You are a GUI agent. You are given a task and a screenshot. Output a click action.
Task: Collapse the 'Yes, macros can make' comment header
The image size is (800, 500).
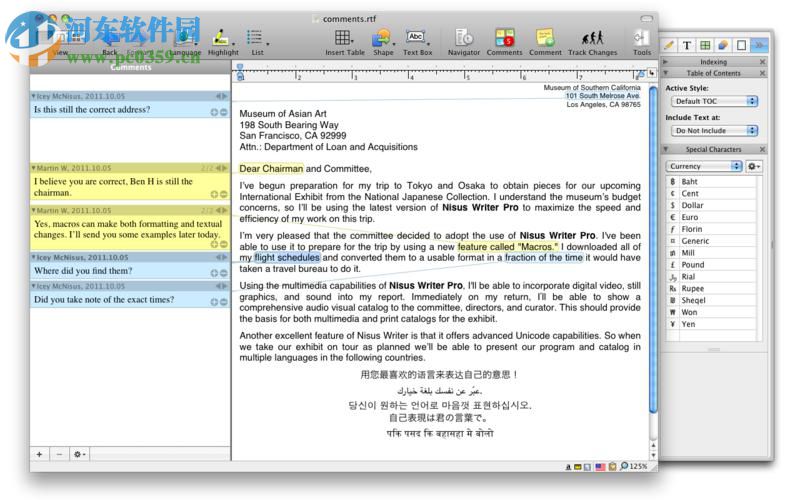(x=34, y=210)
